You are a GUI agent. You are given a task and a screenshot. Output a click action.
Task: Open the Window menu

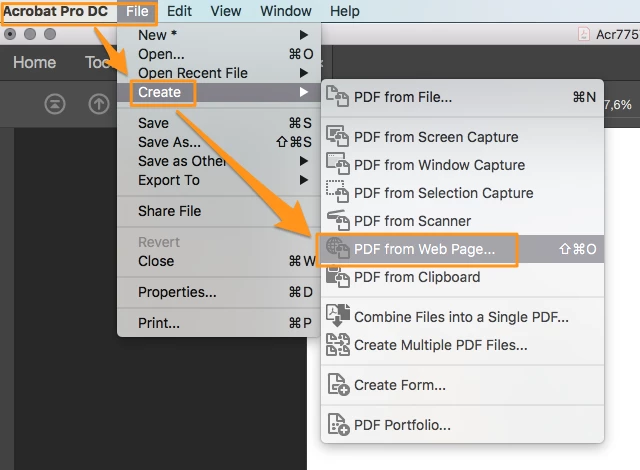coord(286,11)
